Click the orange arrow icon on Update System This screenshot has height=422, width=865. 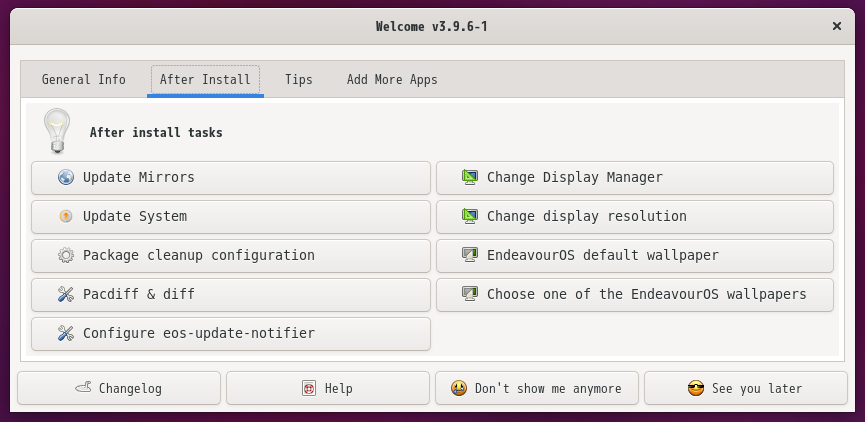66,216
